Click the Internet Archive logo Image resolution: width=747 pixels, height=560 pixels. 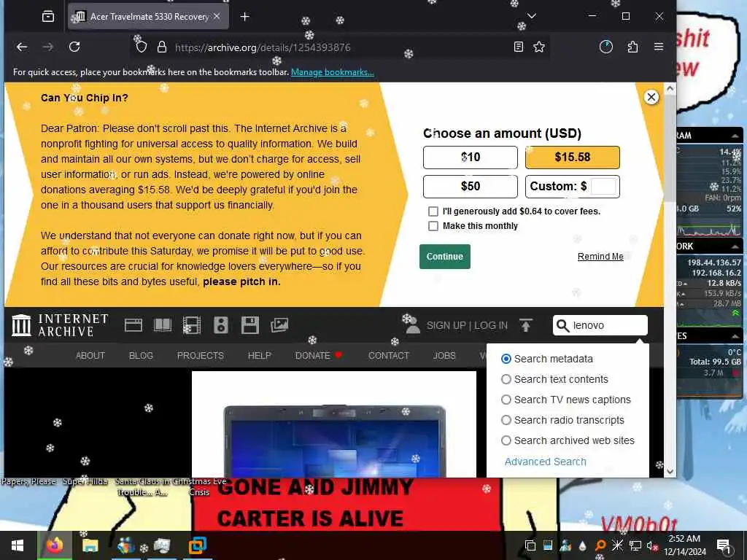[60, 325]
